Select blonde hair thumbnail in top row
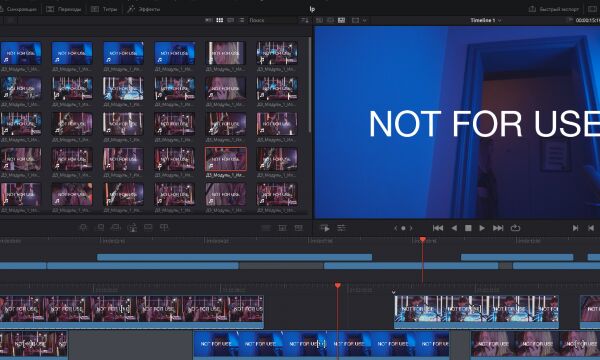600x360 pixels. 226,53
